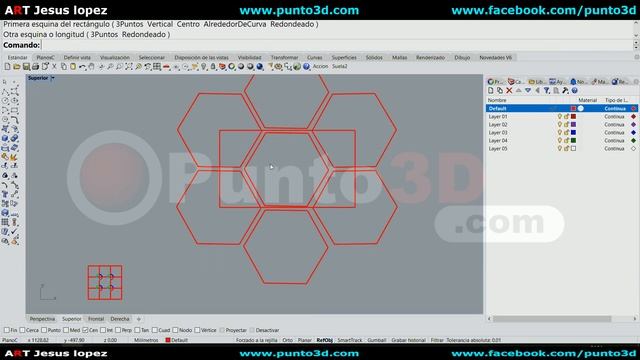Click the four-viewport layout grid icon
Screen dimensions: 640x360
(157, 67)
